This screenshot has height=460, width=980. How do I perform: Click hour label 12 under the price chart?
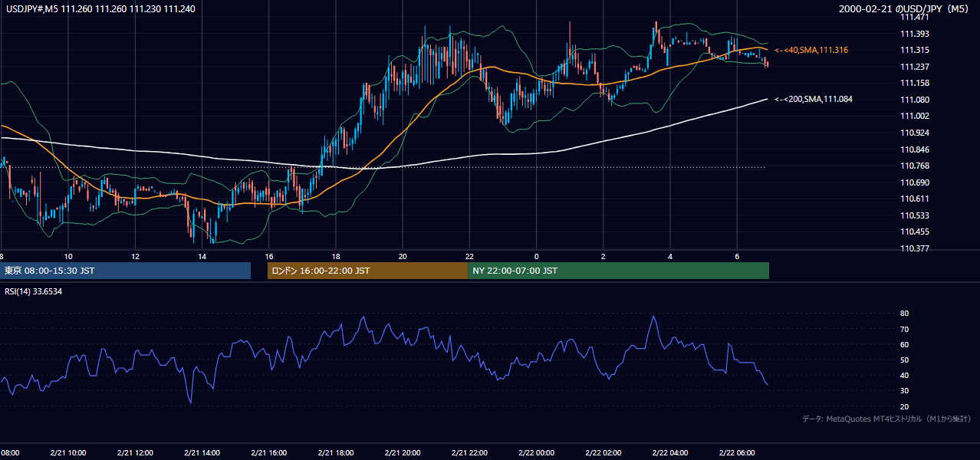pos(135,256)
